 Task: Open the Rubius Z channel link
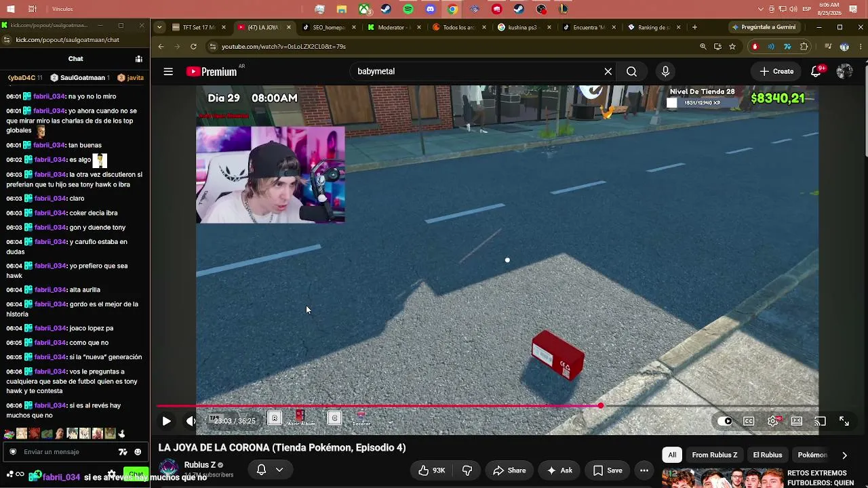click(200, 465)
